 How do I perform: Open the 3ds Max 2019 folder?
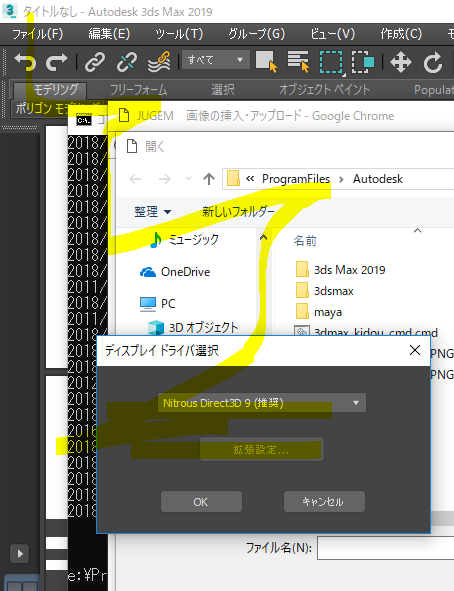(x=341, y=270)
